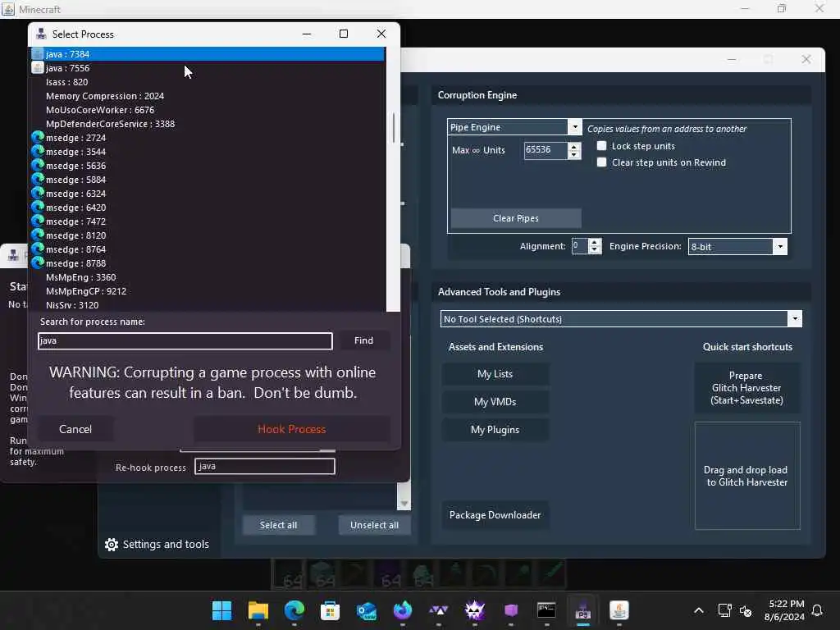
Task: Open My VMDs
Action: coord(495,402)
